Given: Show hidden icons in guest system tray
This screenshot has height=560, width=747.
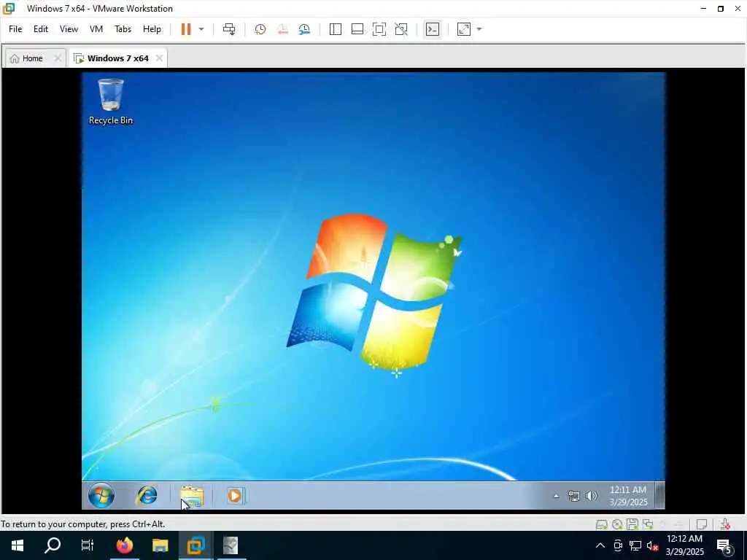Looking at the screenshot, I should (557, 496).
